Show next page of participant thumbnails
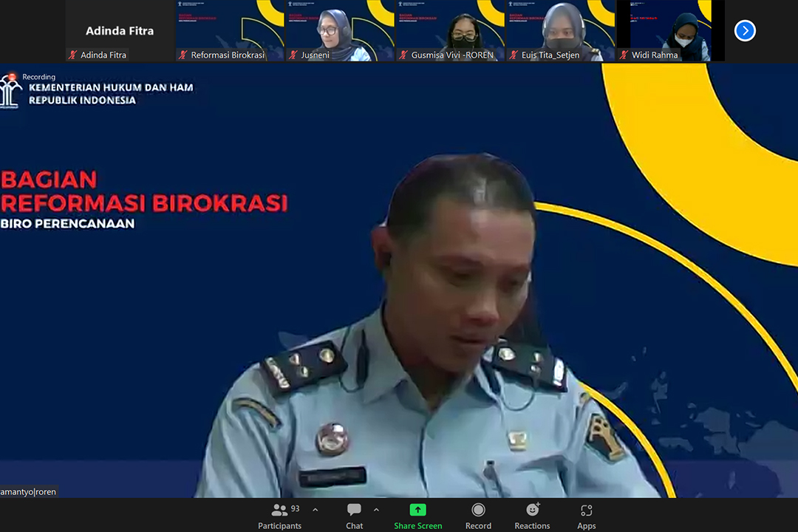Image resolution: width=798 pixels, height=532 pixels. (745, 30)
